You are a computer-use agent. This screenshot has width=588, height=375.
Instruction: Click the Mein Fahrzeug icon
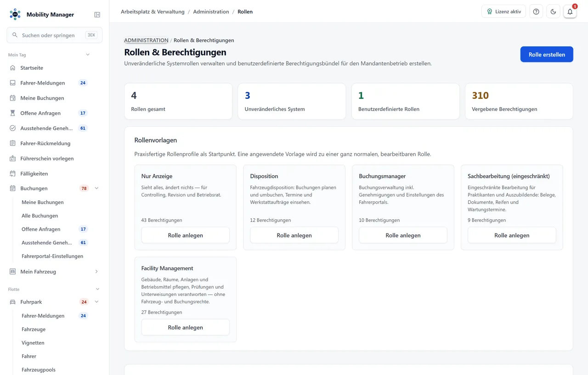point(13,272)
